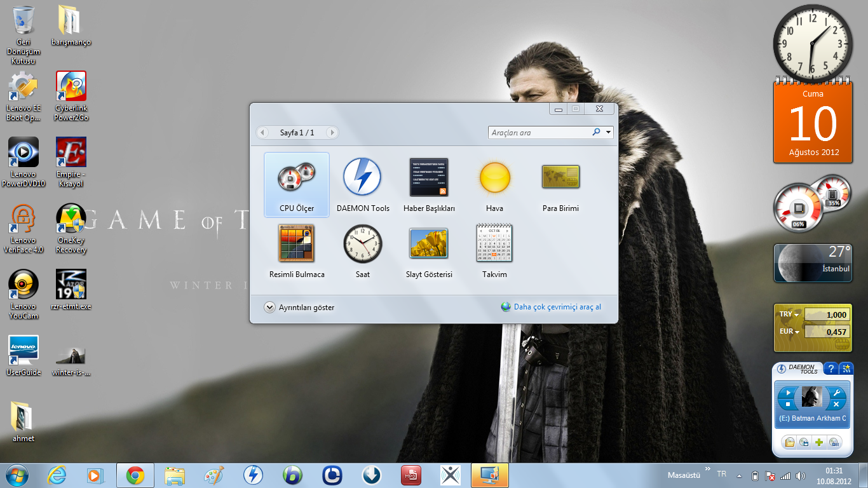868x488 pixels.
Task: Click the Play button in DAEMON Tools gadget
Action: pos(788,393)
